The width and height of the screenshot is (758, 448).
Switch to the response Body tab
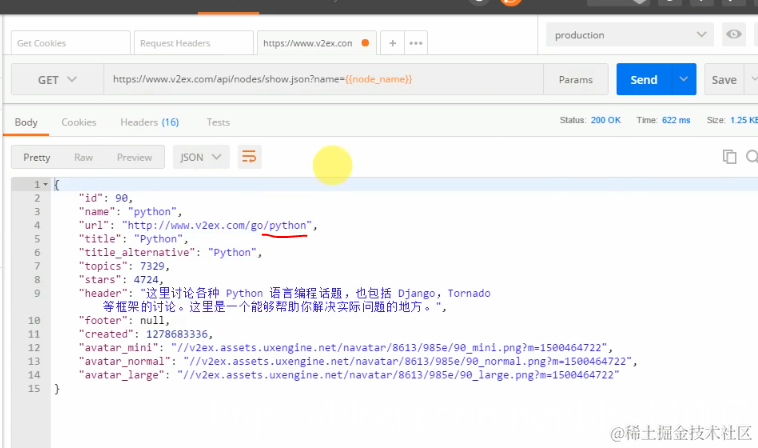[26, 122]
